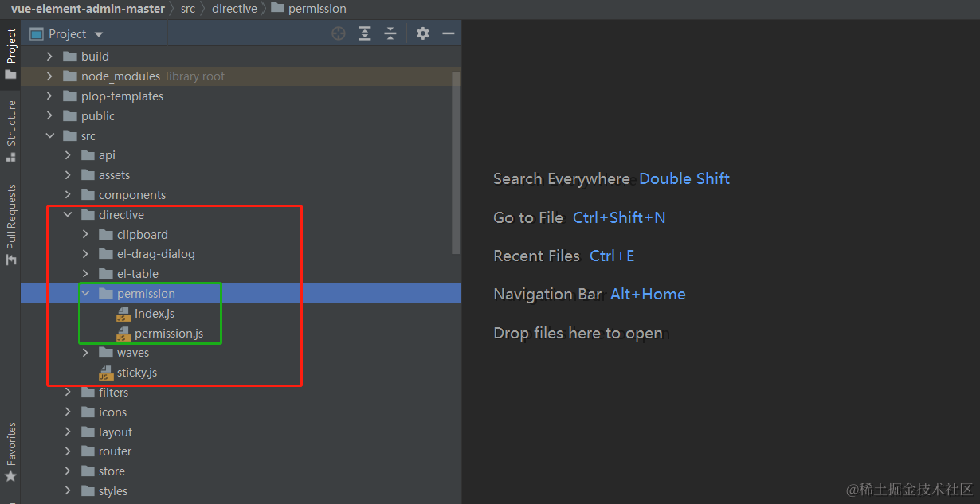The image size is (980, 504).
Task: Switch to the Project side tab
Action: click(x=10, y=53)
